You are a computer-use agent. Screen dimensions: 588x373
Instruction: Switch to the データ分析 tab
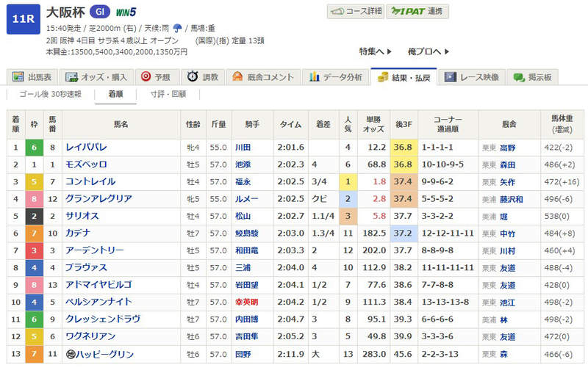[x=335, y=77]
